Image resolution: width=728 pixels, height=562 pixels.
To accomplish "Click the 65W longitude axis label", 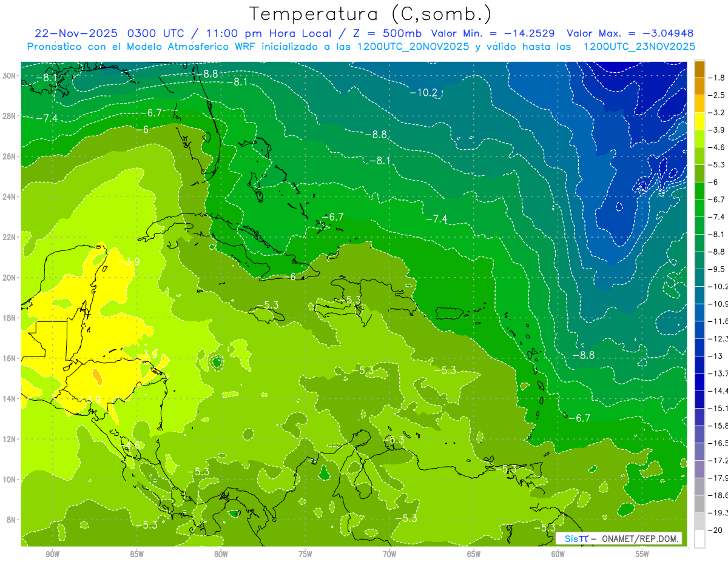I will (x=474, y=554).
